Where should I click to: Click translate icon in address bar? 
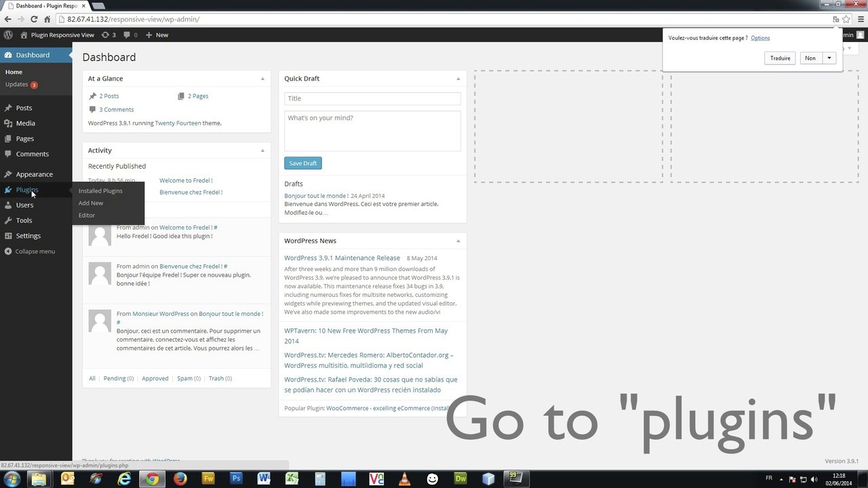coord(836,19)
